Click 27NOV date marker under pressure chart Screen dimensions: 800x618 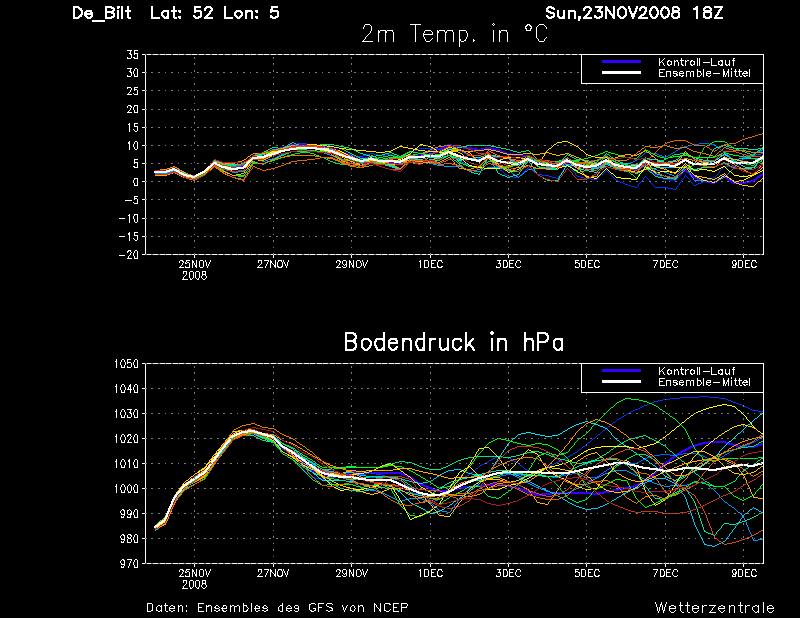(273, 574)
